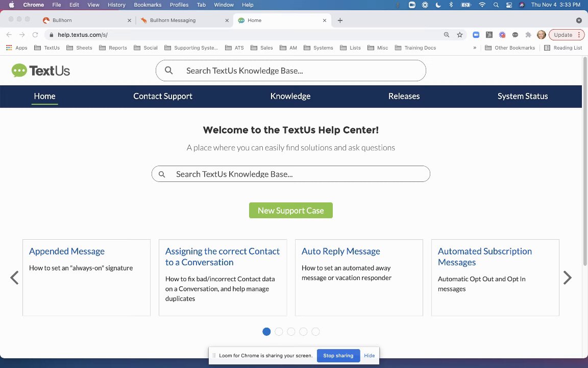Click the address bar URL help.textus.com

coord(83,35)
